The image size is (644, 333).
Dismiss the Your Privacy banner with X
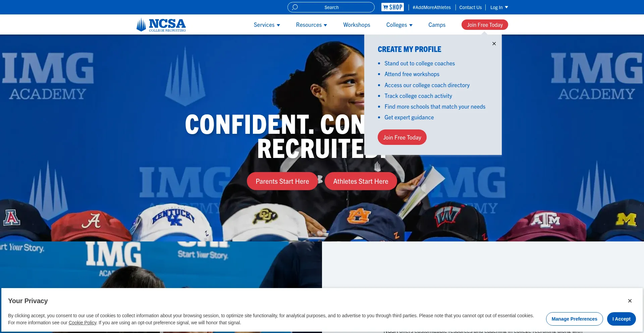(x=630, y=301)
